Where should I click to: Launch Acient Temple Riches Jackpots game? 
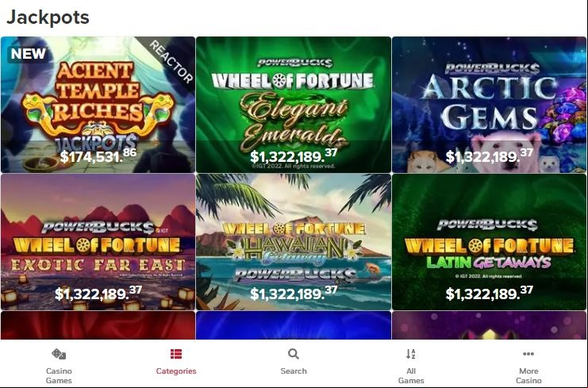[98, 105]
